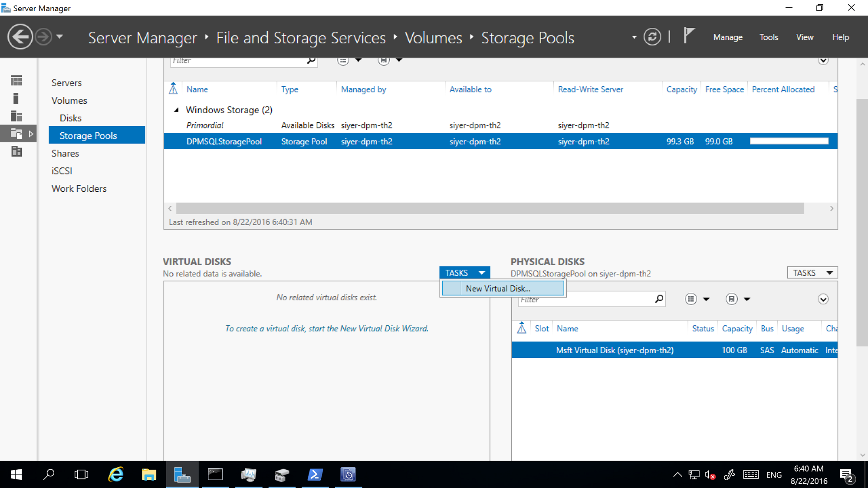Click the refresh button in Server Manager
The height and width of the screenshot is (488, 868).
[x=654, y=37]
